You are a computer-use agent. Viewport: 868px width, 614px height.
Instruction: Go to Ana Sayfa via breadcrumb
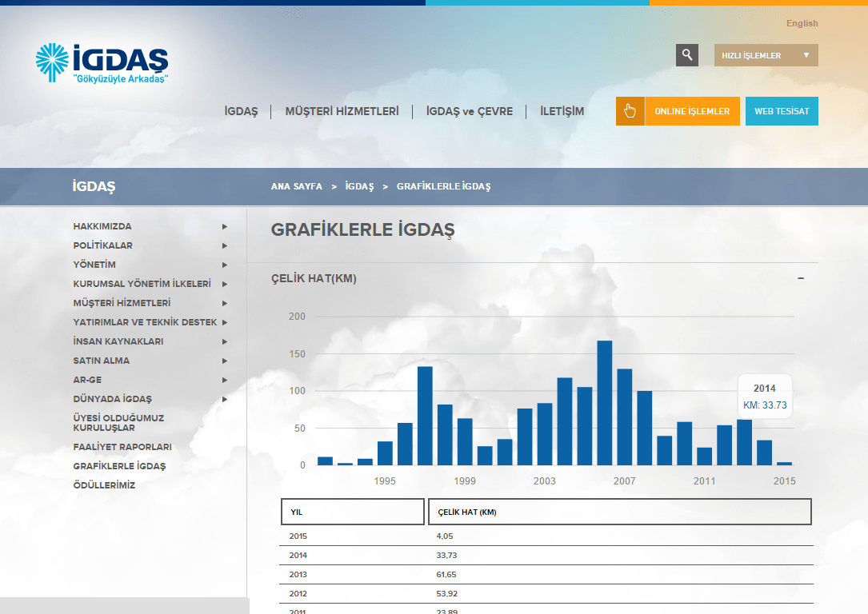coord(297,186)
